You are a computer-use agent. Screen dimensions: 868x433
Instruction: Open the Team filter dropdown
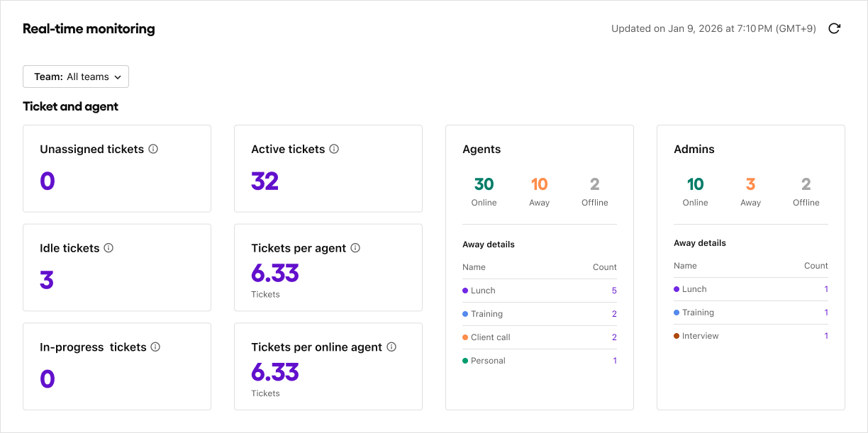(75, 77)
